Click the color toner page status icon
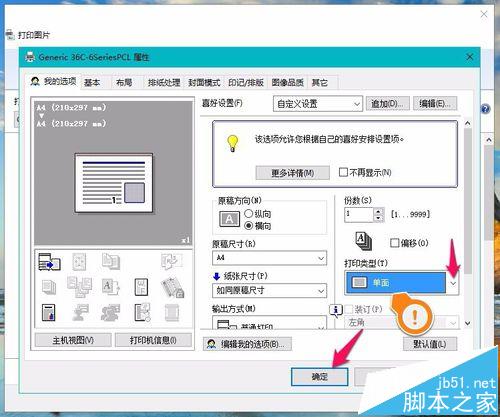The width and height of the screenshot is (500, 417). [49, 313]
